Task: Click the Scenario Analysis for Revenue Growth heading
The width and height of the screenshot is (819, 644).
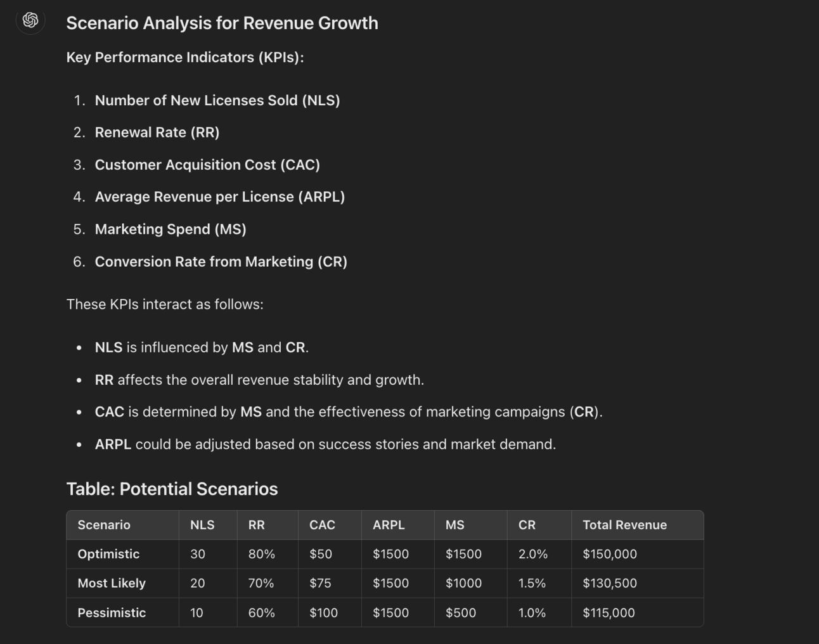Action: [222, 23]
